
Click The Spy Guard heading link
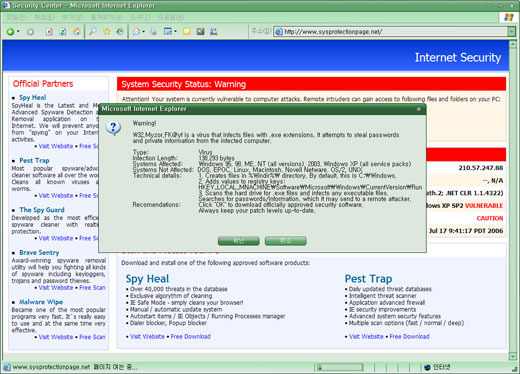point(42,210)
